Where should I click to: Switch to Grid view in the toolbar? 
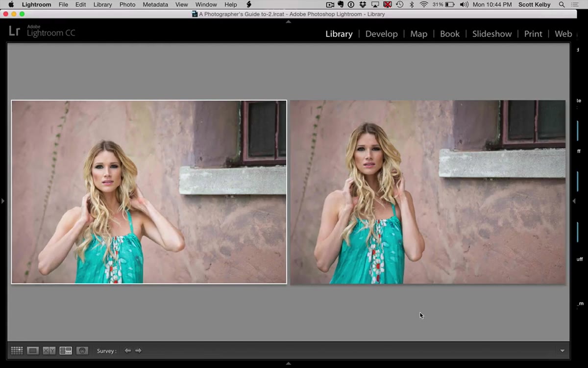[x=17, y=350]
